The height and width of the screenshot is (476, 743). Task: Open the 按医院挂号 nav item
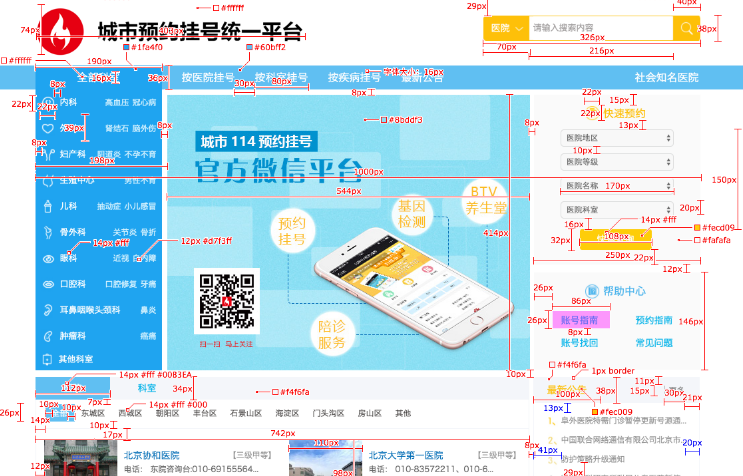coord(208,77)
